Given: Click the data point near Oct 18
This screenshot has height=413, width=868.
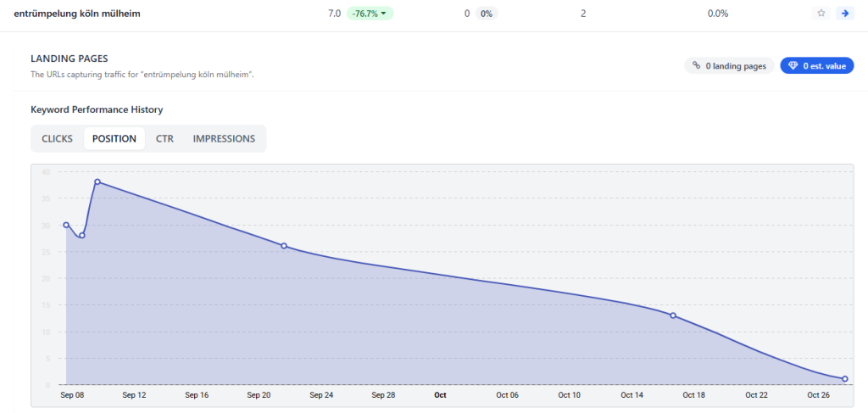Looking at the screenshot, I should pos(673,315).
